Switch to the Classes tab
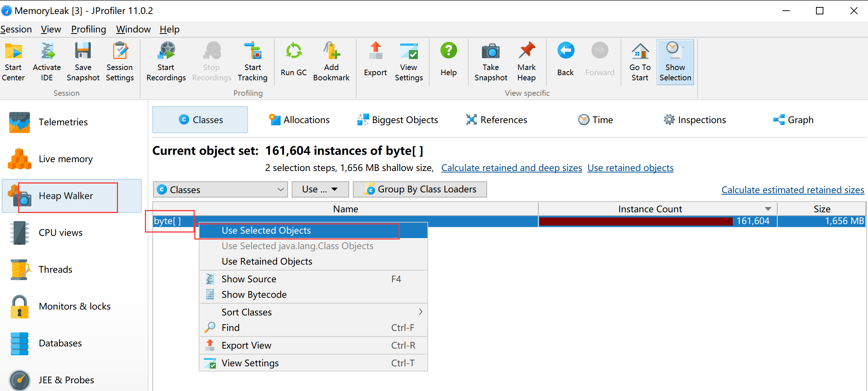Image resolution: width=868 pixels, height=391 pixels. 200,120
